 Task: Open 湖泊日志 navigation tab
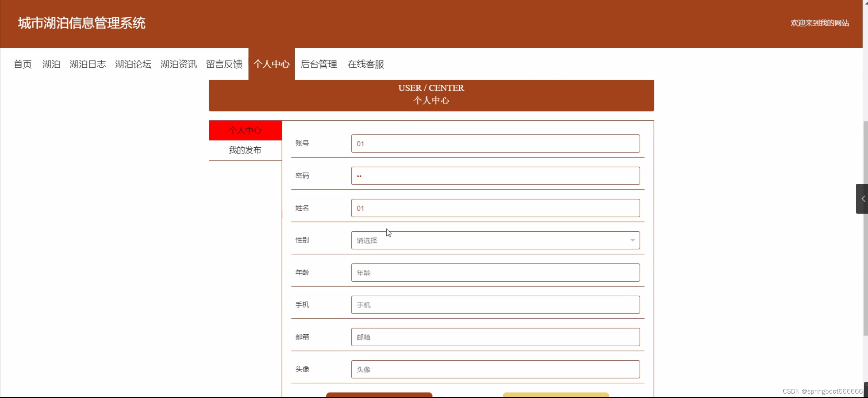coord(88,64)
